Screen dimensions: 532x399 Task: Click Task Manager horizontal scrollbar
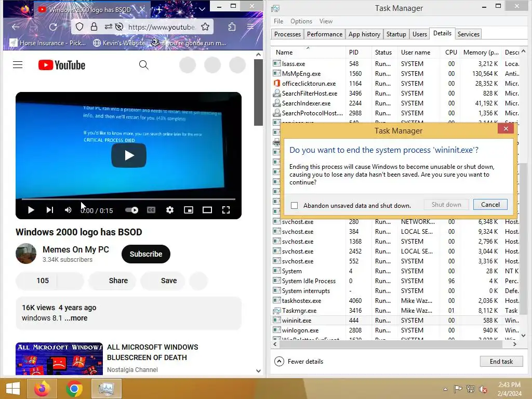pyautogui.click(x=390, y=344)
